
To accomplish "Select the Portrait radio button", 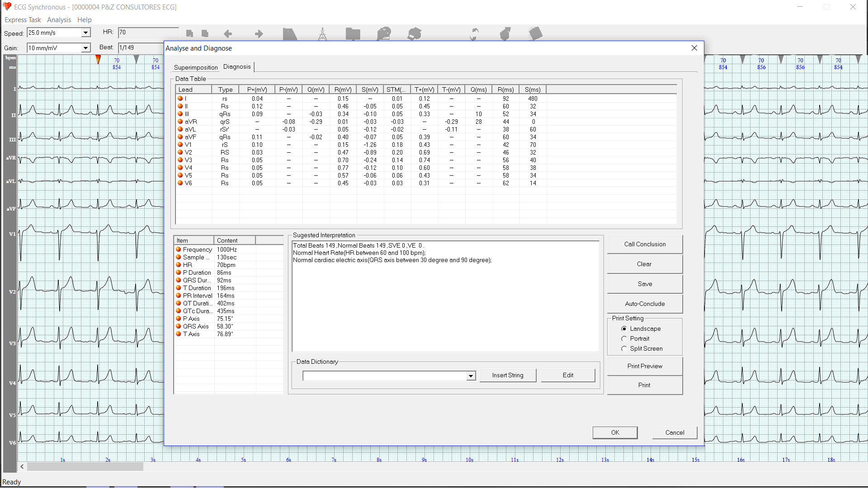I will coord(623,338).
